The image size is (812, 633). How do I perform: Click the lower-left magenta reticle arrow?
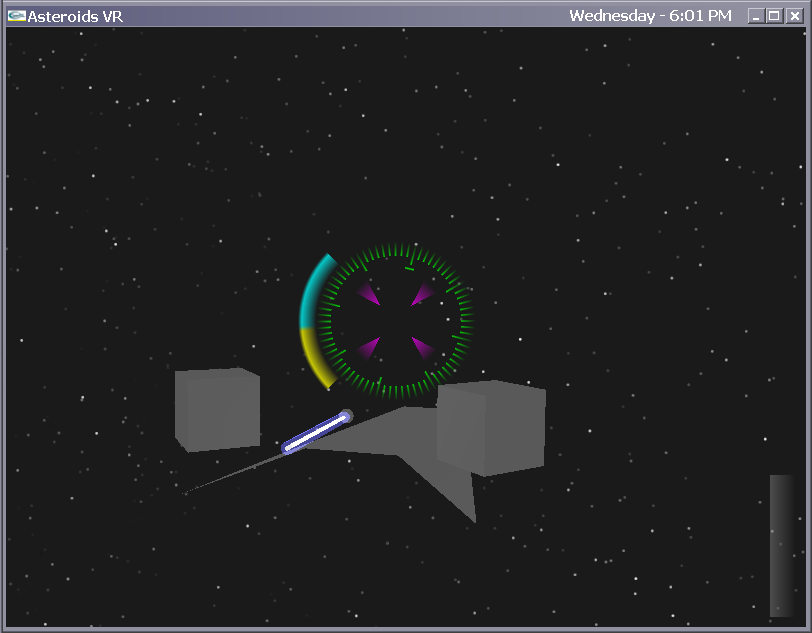tap(370, 347)
